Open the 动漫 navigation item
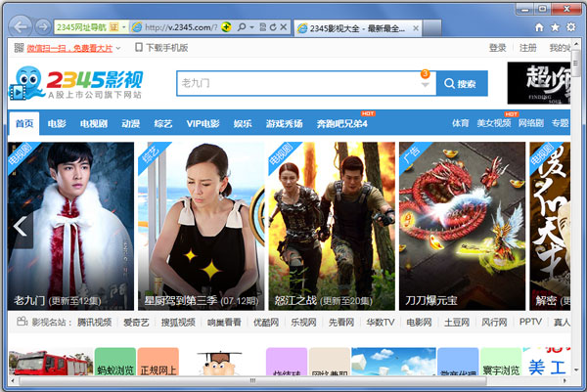This screenshot has width=587, height=392. [131, 123]
